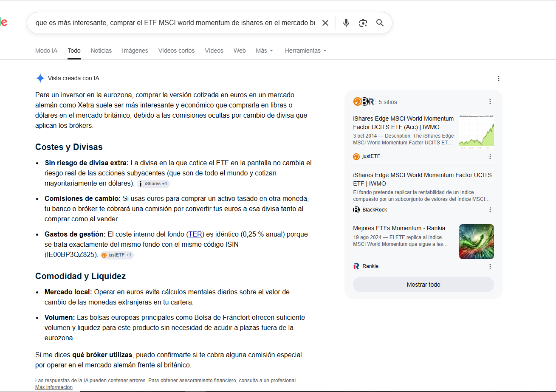
Task: Click the Comodidad y Liquidez heading
Action: 80,276
